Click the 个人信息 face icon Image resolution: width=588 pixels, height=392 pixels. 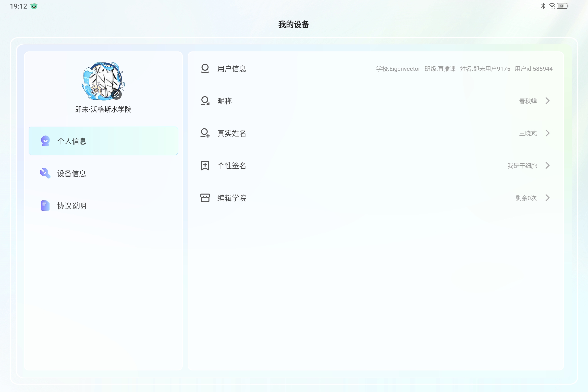coord(45,141)
